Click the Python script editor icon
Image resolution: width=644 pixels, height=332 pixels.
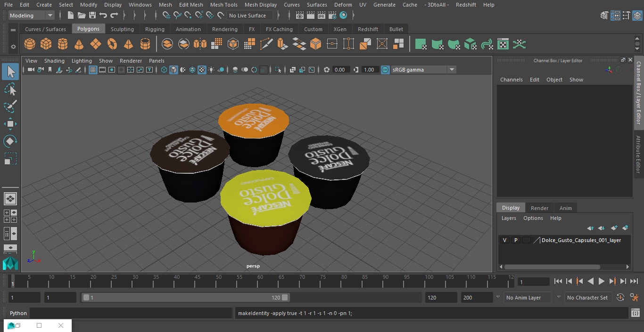(635, 313)
